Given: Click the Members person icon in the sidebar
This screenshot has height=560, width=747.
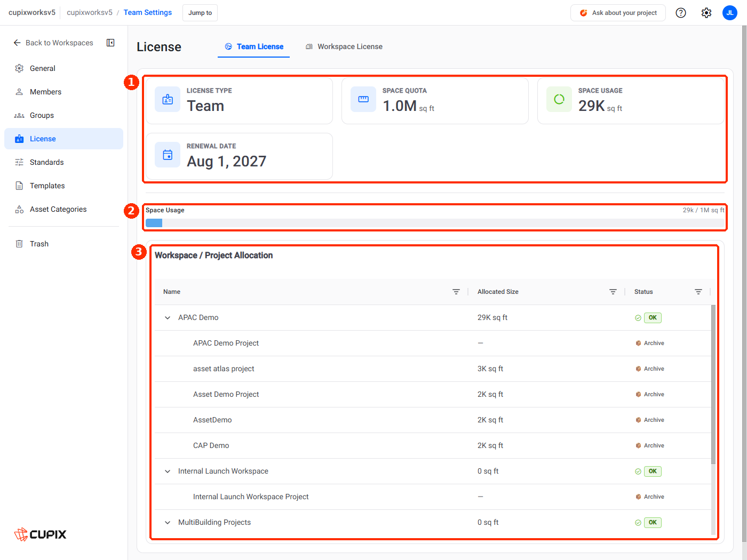Looking at the screenshot, I should click(x=19, y=92).
